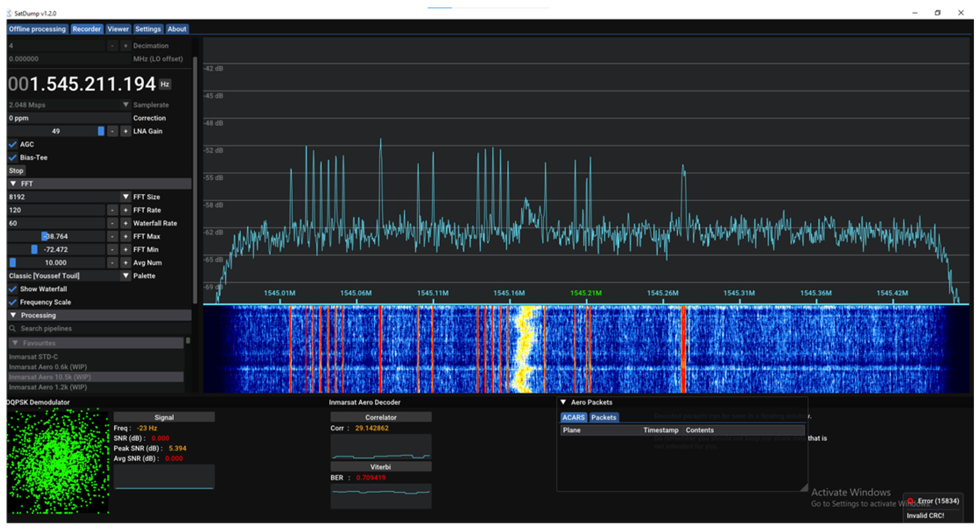Collapse the Aero Packets section
980x528 pixels.
click(563, 402)
